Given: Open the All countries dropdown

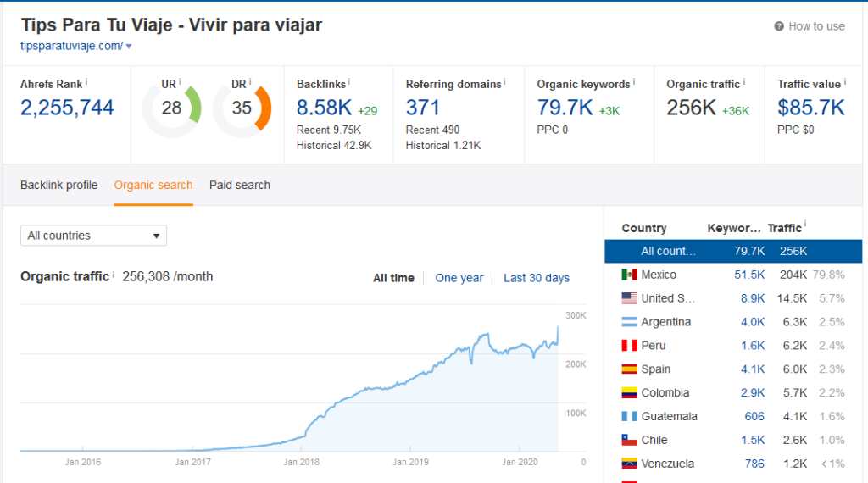Looking at the screenshot, I should pyautogui.click(x=93, y=235).
